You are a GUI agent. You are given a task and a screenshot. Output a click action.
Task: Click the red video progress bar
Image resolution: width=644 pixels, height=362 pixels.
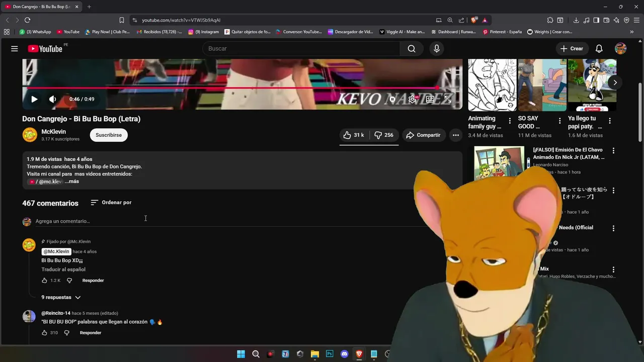click(242, 88)
